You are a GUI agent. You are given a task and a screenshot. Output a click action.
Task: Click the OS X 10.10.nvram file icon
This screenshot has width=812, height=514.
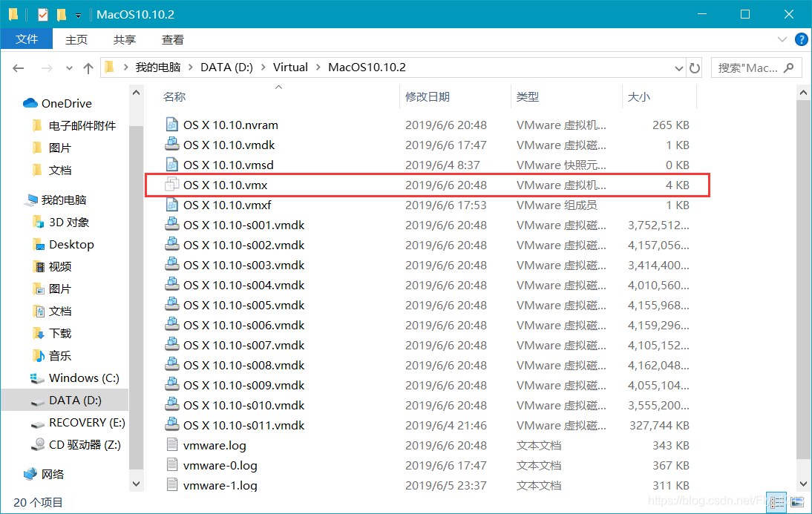click(171, 124)
